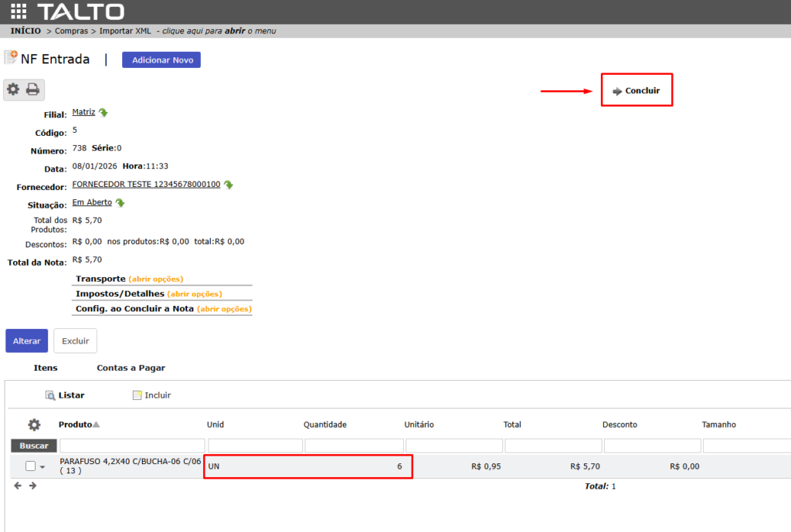
Task: Click the green arrow beside Matriz
Action: pyautogui.click(x=104, y=113)
